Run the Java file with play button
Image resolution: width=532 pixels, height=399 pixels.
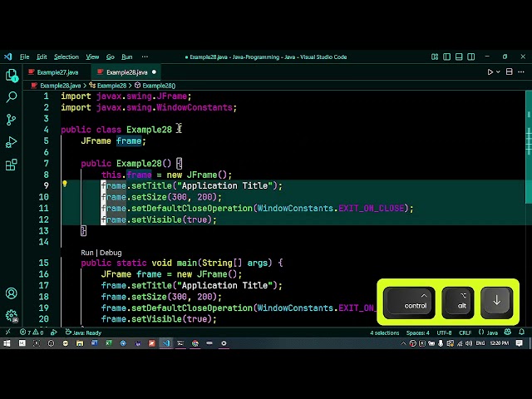click(490, 72)
